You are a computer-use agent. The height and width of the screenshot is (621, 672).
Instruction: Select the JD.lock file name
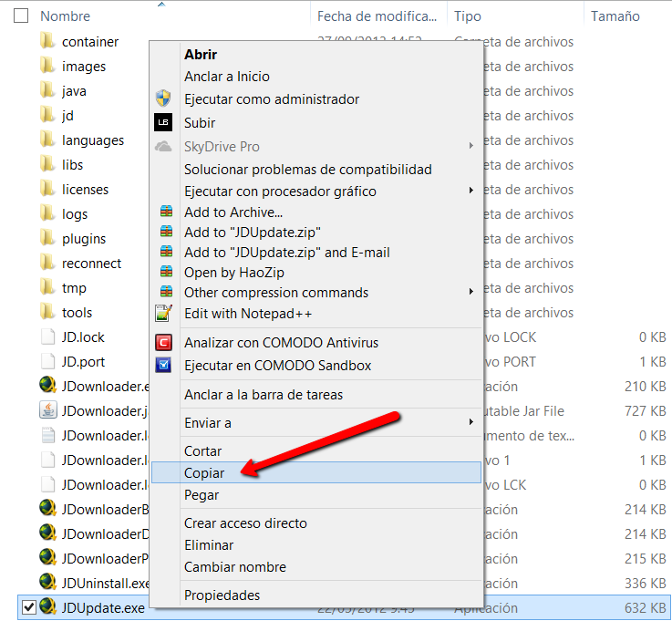(x=83, y=337)
